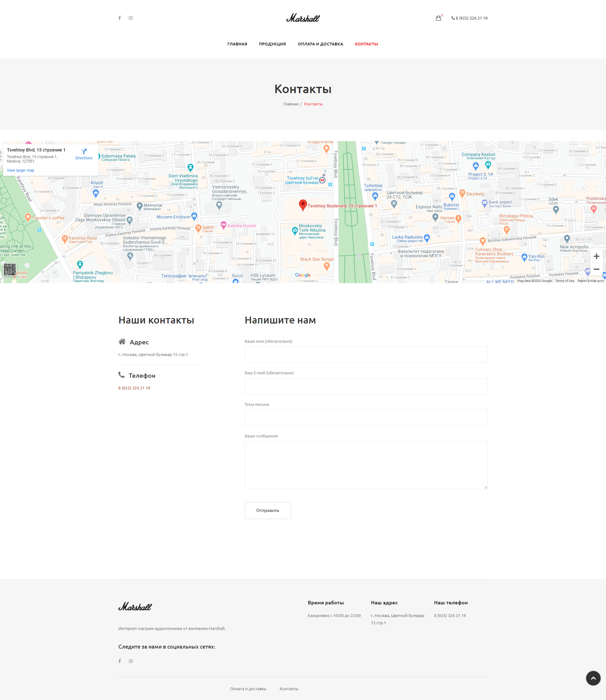This screenshot has width=606, height=700.
Task: Open the footer Оплата и доставка link
Action: 248,689
